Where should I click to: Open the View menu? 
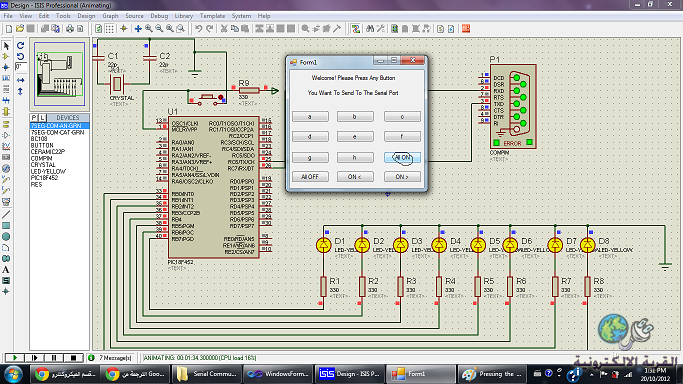(26, 16)
